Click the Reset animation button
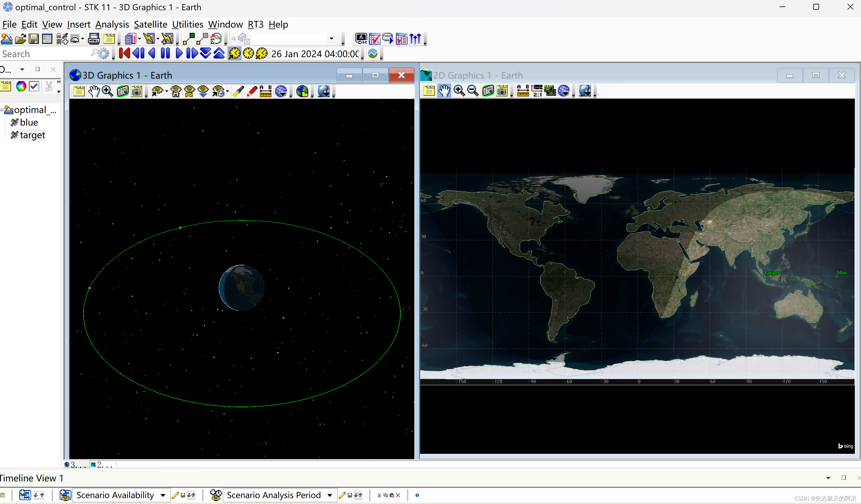Viewport: 861px width, 504px height. [x=124, y=54]
